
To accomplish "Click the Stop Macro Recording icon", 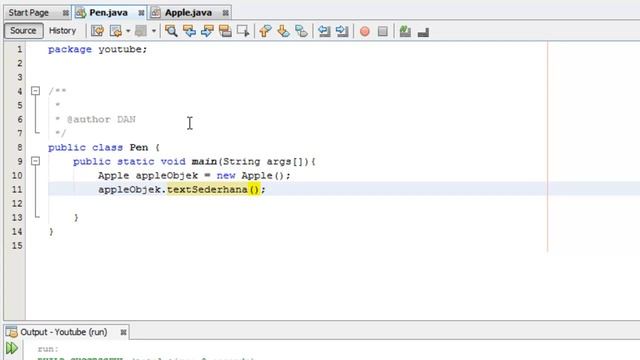I will point(383,31).
